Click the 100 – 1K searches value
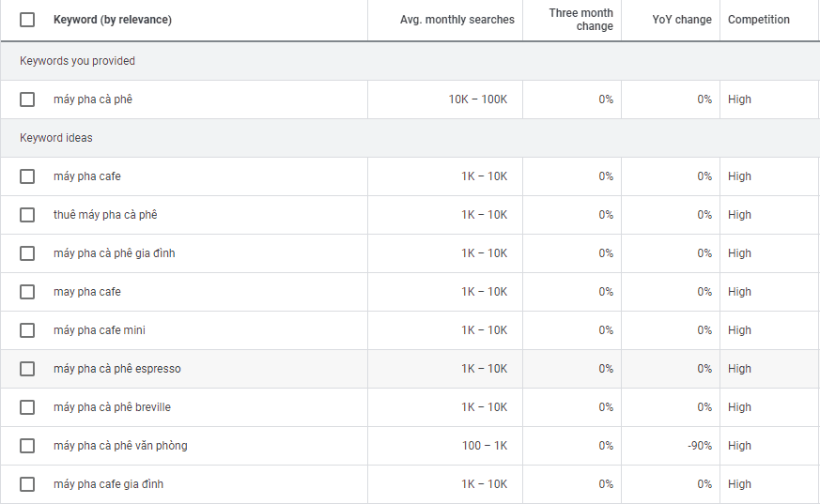Viewport: 820px width, 504px height. coord(484,446)
